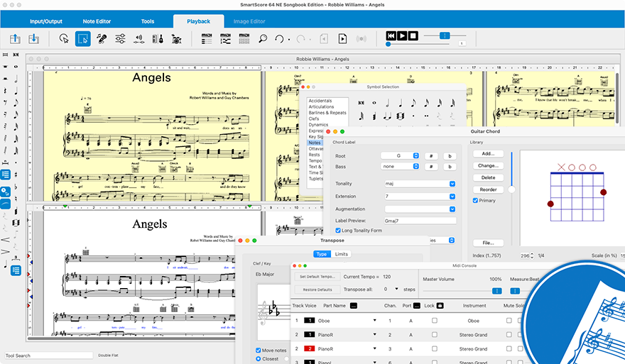Click the blue list icon at bottom of left palette
Screen dimensions: 625x364
click(16, 270)
